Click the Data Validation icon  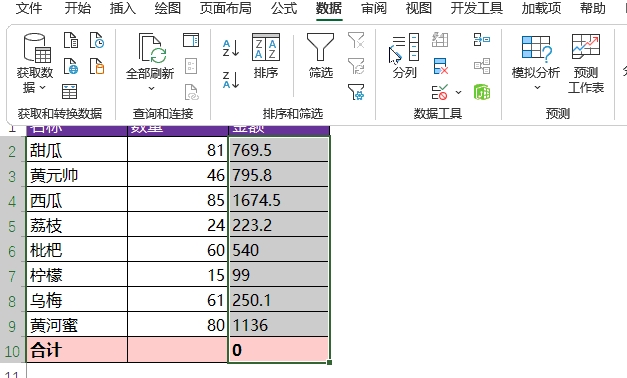(x=440, y=92)
